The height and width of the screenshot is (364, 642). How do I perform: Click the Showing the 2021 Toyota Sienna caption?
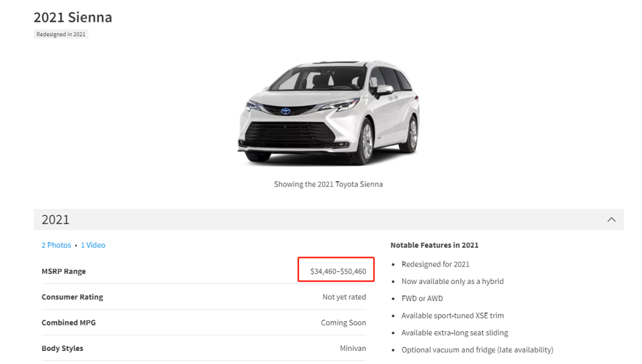(x=328, y=184)
